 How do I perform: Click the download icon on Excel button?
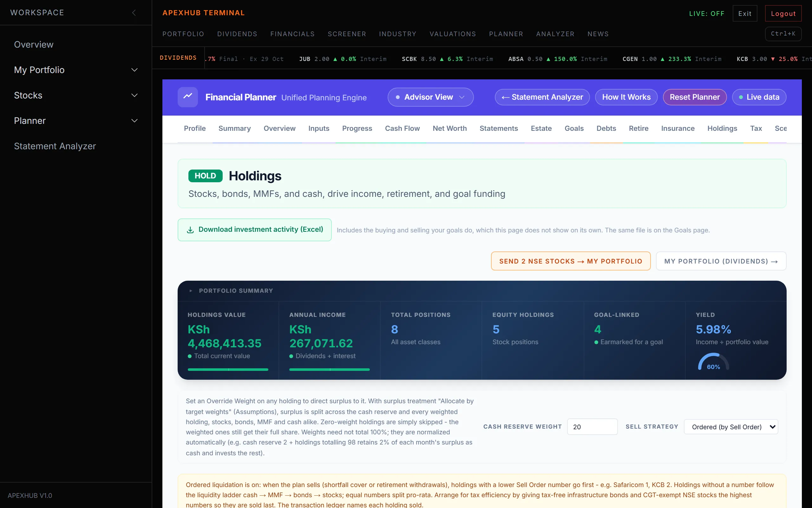tap(190, 230)
